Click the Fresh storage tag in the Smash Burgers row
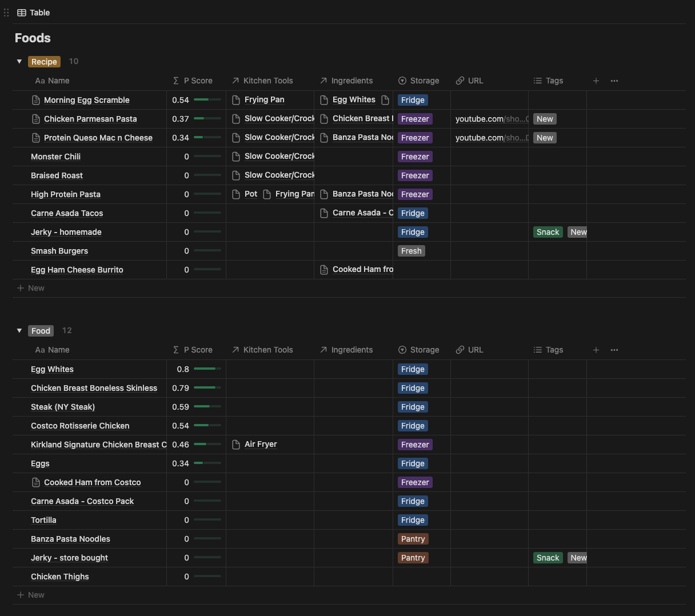 click(x=412, y=251)
